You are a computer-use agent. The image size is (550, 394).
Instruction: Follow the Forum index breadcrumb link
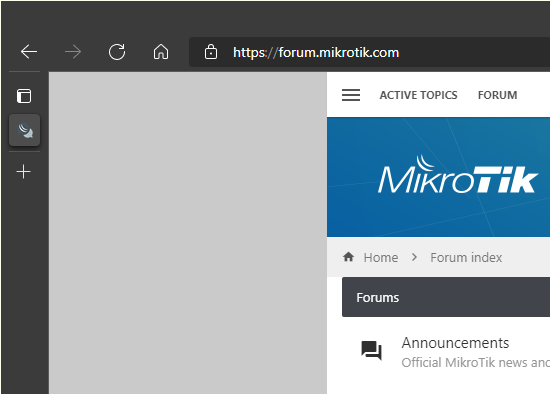pos(466,258)
